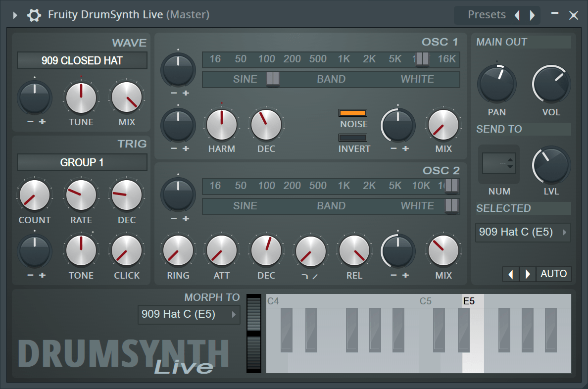Image resolution: width=588 pixels, height=389 pixels.
Task: Click the RING knob in OSC 2
Action: 178,251
